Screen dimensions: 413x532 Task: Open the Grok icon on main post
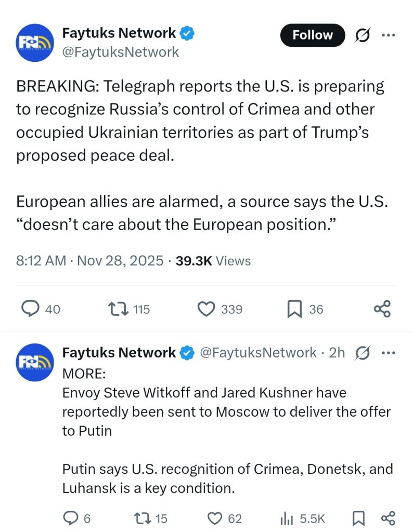pyautogui.click(x=362, y=35)
